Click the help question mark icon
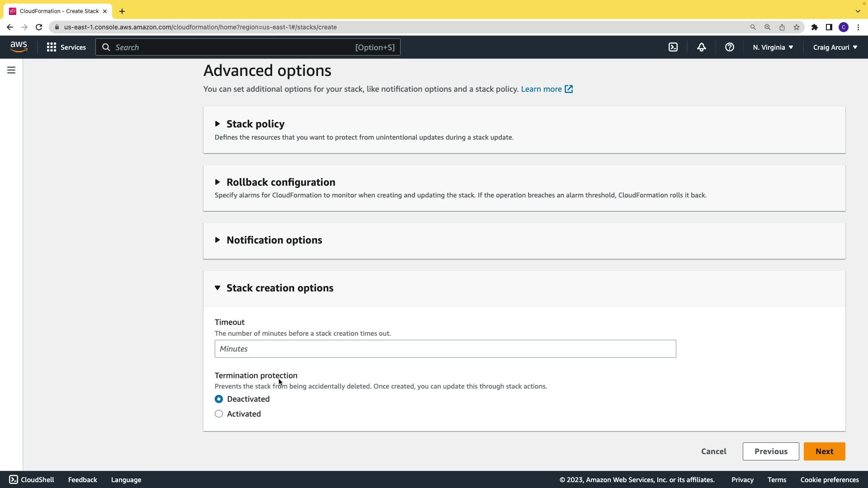 click(x=729, y=47)
